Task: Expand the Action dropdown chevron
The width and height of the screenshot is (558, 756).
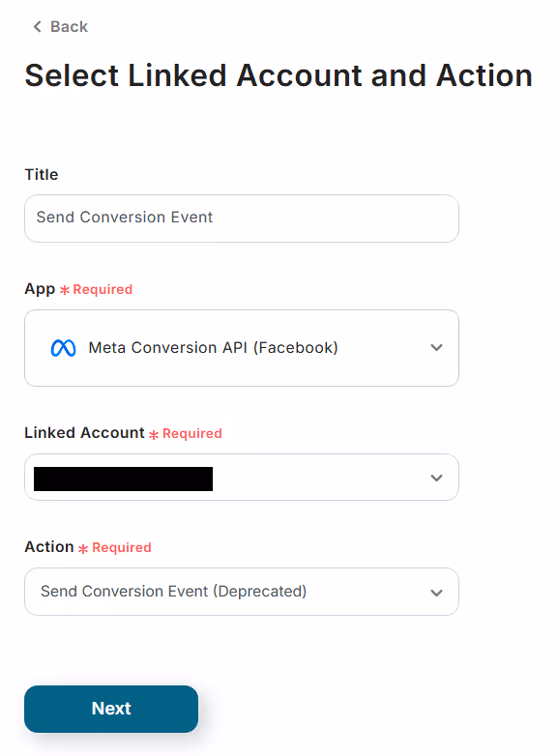Action: [436, 593]
